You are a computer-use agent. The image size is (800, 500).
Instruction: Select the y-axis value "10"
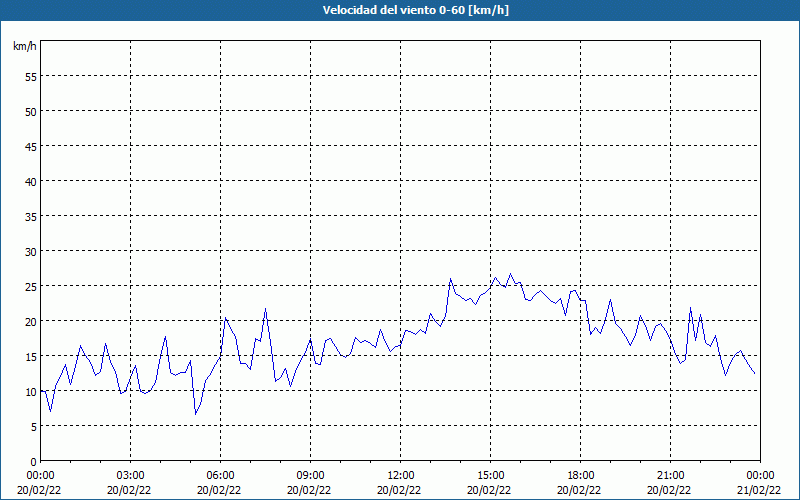pos(31,392)
